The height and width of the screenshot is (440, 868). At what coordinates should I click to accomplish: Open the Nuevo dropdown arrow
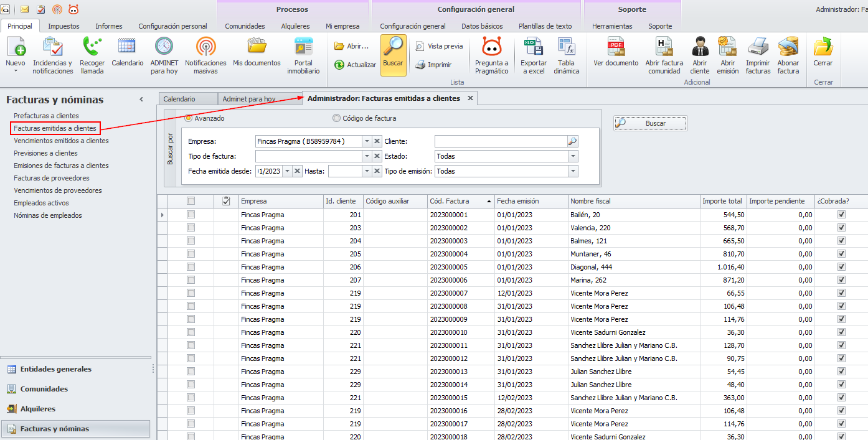(15, 71)
